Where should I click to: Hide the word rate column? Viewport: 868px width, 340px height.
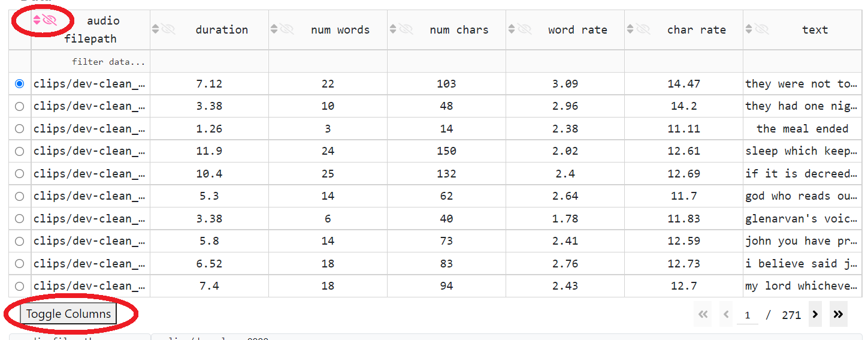tap(524, 29)
